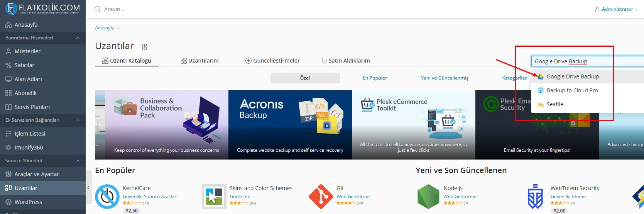The height and width of the screenshot is (214, 644).
Task: Select the Özel filter tab
Action: [x=305, y=78]
